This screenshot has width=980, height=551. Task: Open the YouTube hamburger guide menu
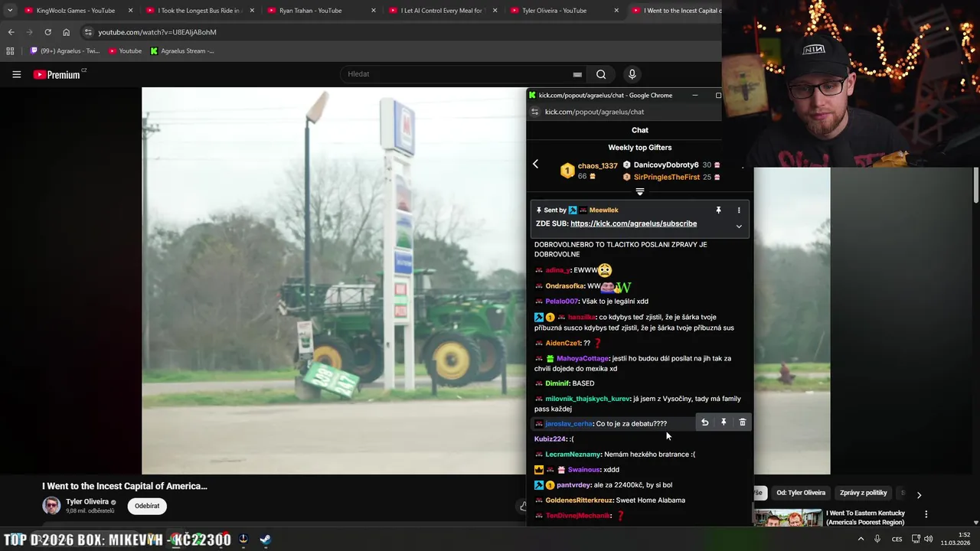click(16, 74)
